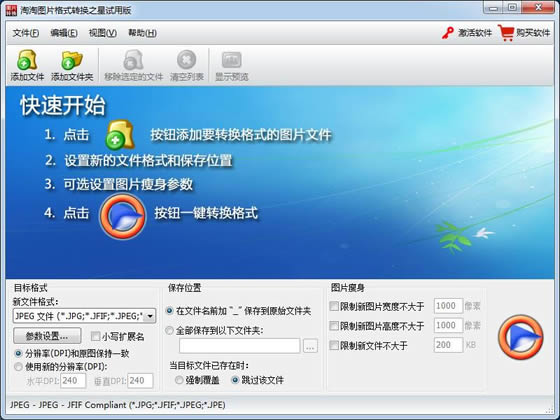
Task: Open the 视图(V) menu
Action: point(102,33)
